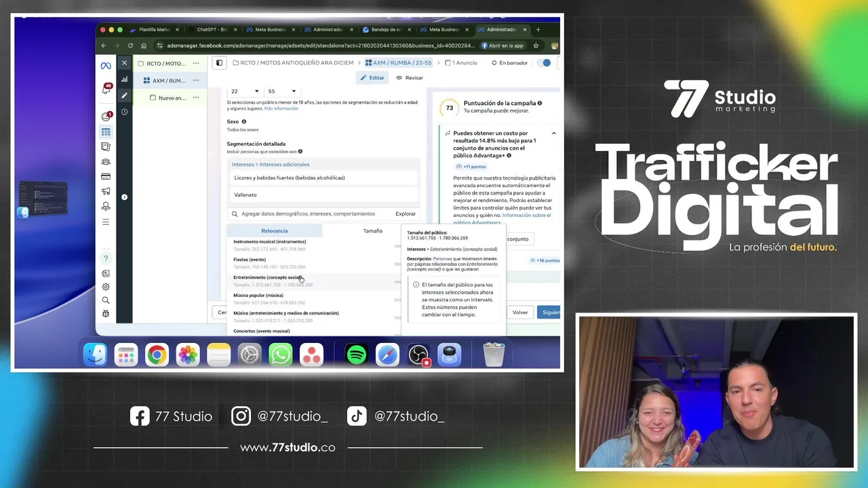The height and width of the screenshot is (488, 868).
Task: Switch to the Tamaño tab
Action: pos(372,231)
